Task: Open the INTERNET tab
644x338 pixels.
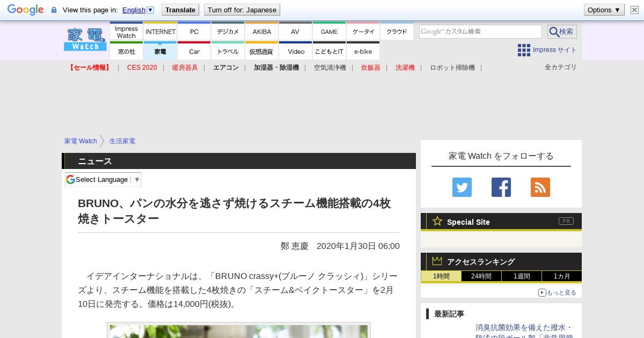Action: click(x=160, y=31)
